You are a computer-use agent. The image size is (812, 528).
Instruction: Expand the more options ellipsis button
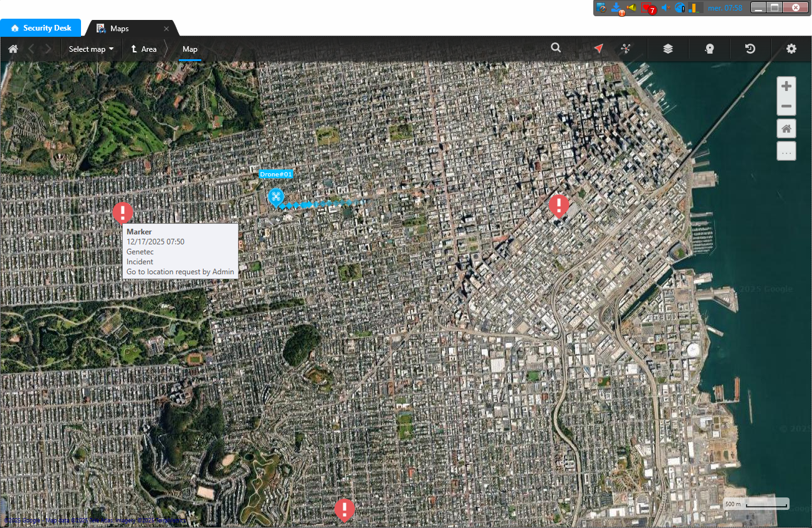786,151
